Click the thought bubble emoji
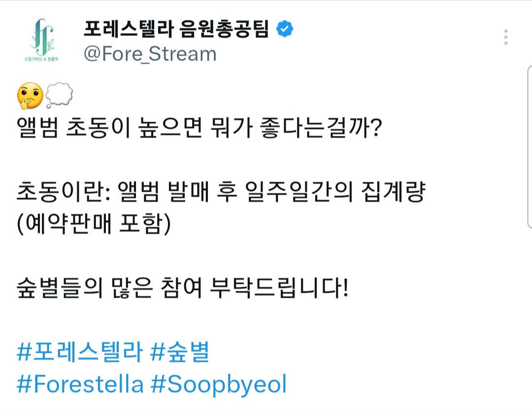The height and width of the screenshot is (411, 532). click(x=59, y=96)
